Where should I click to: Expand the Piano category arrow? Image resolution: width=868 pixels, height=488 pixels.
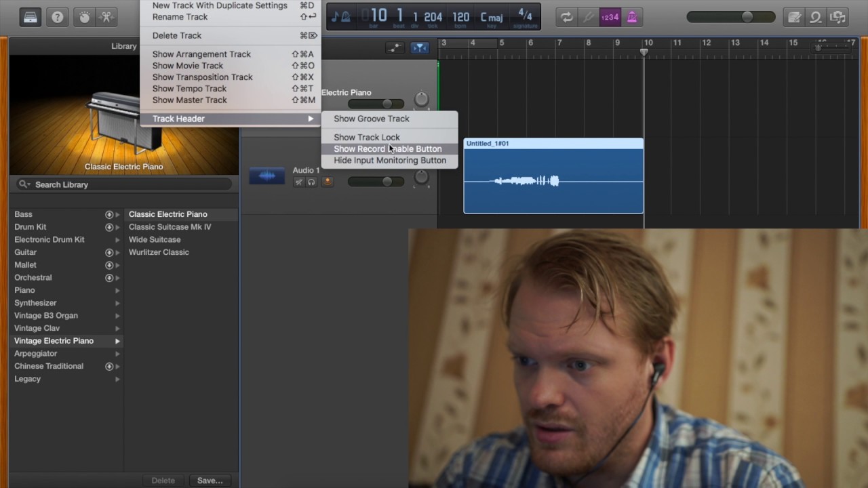(117, 290)
